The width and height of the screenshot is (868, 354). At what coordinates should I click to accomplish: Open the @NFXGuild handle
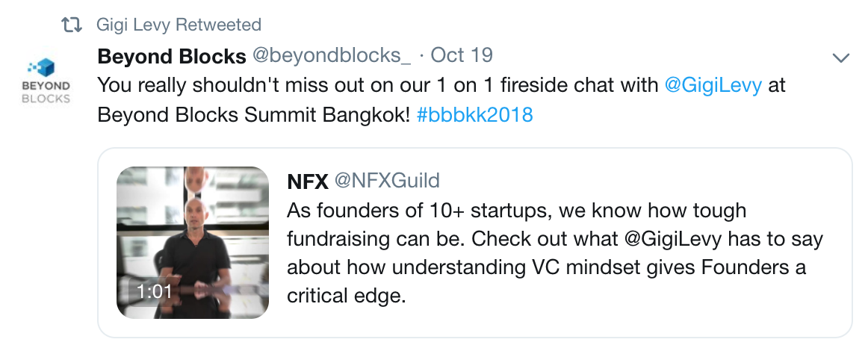point(387,180)
